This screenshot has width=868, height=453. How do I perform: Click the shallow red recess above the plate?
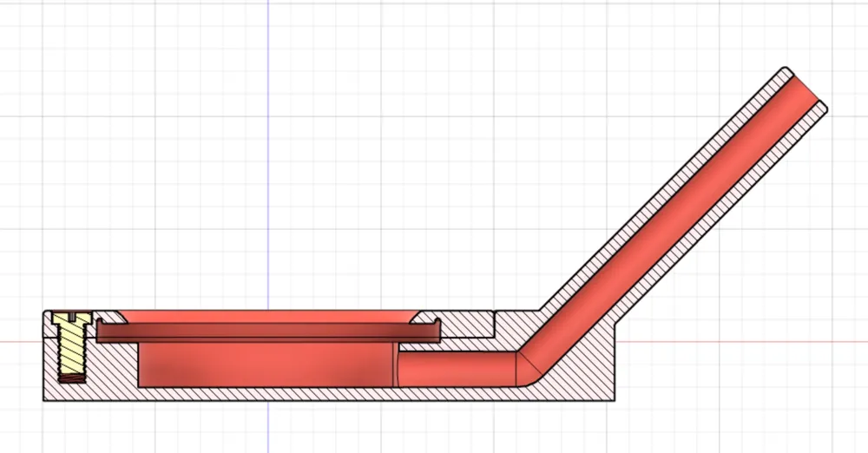tap(268, 317)
